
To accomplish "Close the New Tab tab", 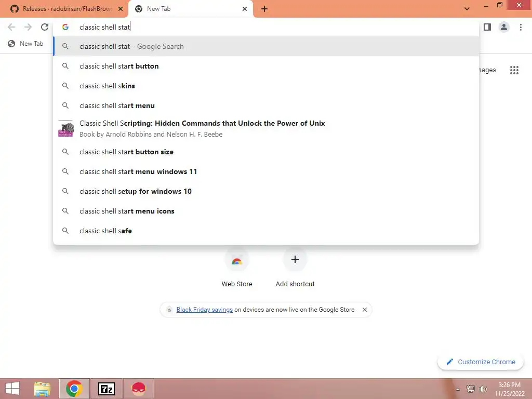I will pyautogui.click(x=245, y=9).
